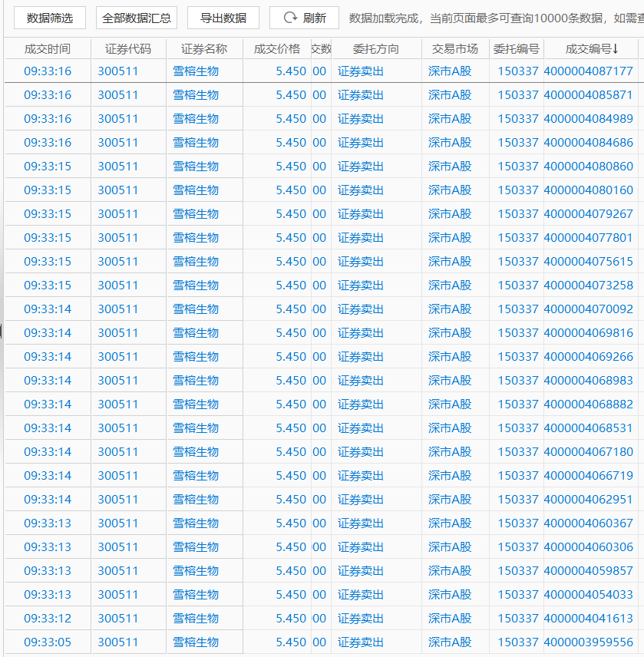Click the 数据筛选 button
Image resolution: width=644 pixels, height=657 pixels.
click(x=50, y=18)
